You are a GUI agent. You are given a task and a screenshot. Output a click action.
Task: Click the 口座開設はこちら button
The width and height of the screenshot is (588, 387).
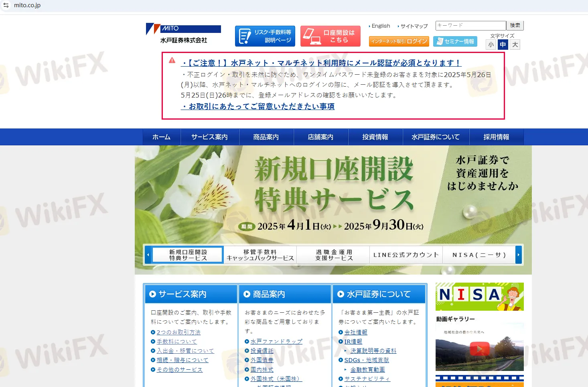point(330,36)
